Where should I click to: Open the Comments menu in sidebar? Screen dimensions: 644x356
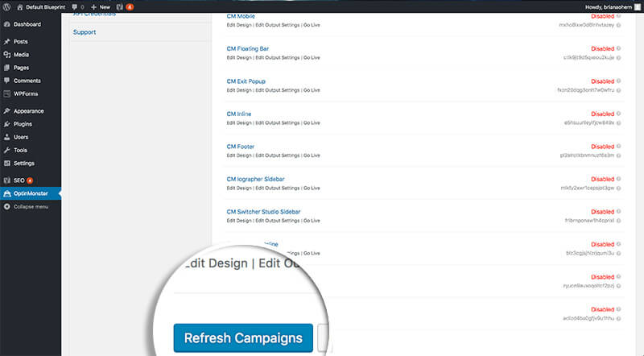tap(27, 81)
